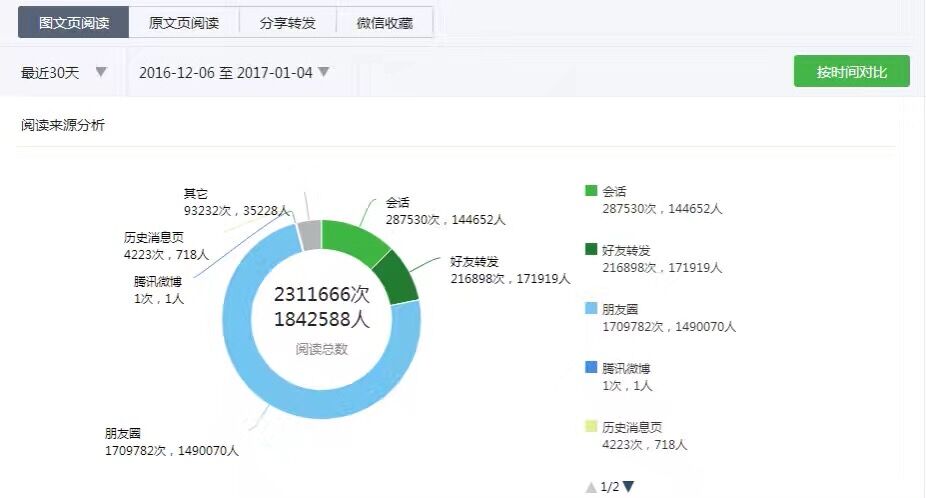Click the 会话 legend label text
926x498 pixels.
(x=615, y=192)
